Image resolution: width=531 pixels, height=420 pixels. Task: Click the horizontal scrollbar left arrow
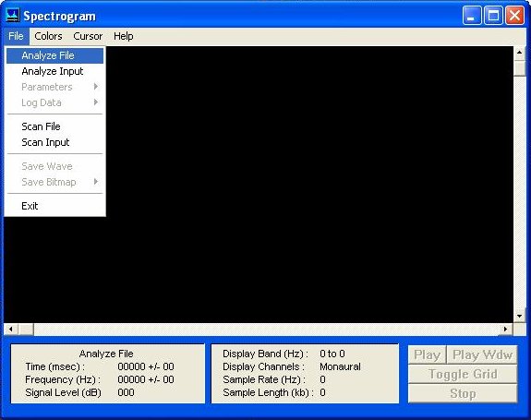point(11,329)
